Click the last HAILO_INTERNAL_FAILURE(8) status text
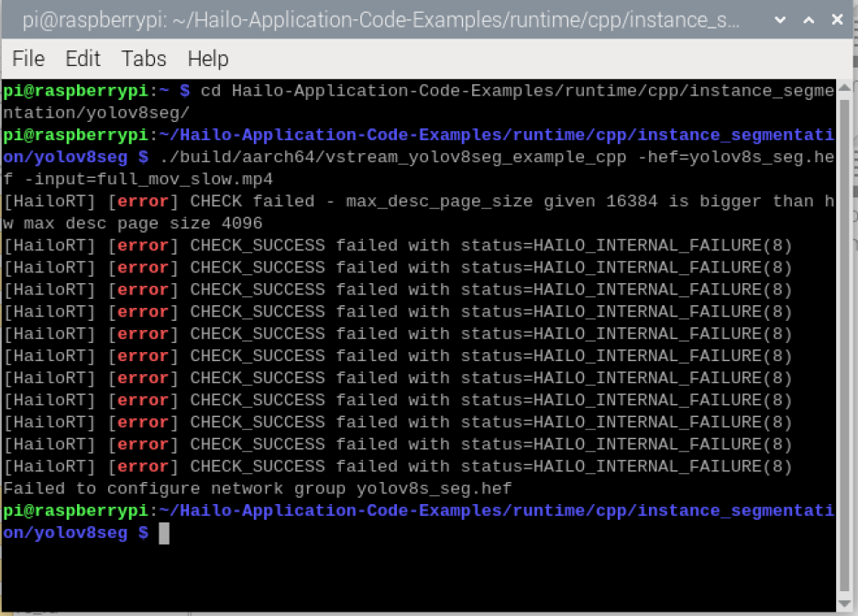The height and width of the screenshot is (616, 858). (x=662, y=467)
